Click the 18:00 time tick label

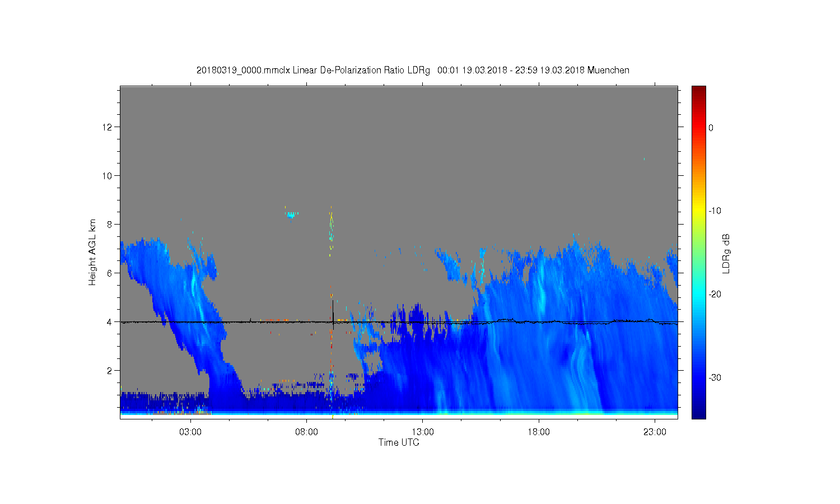point(539,432)
